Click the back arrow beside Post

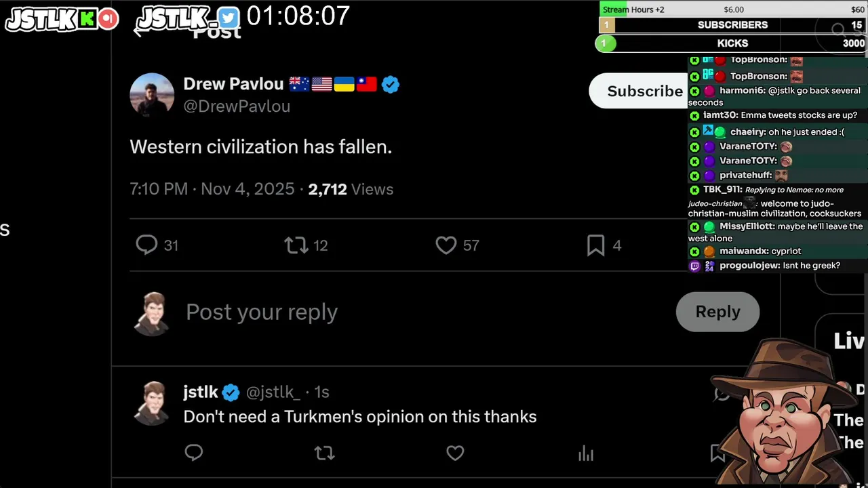[138, 31]
